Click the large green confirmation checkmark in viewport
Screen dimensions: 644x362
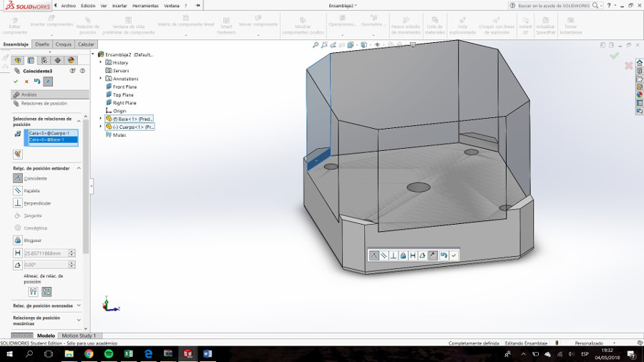click(615, 55)
